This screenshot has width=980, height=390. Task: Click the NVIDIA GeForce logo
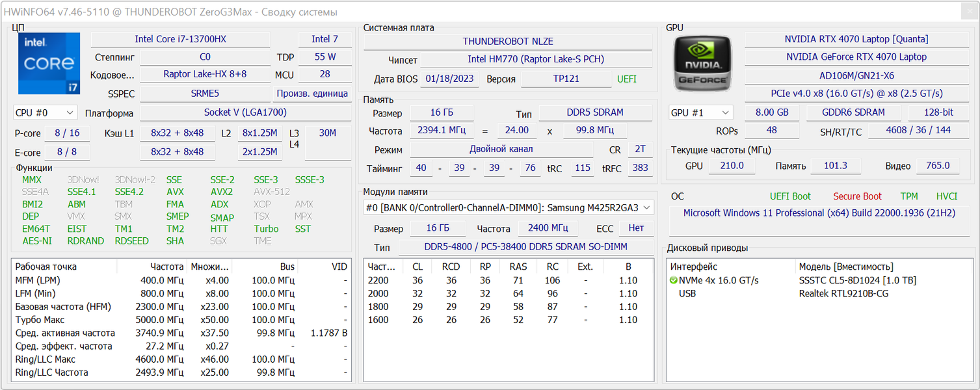pos(701,64)
